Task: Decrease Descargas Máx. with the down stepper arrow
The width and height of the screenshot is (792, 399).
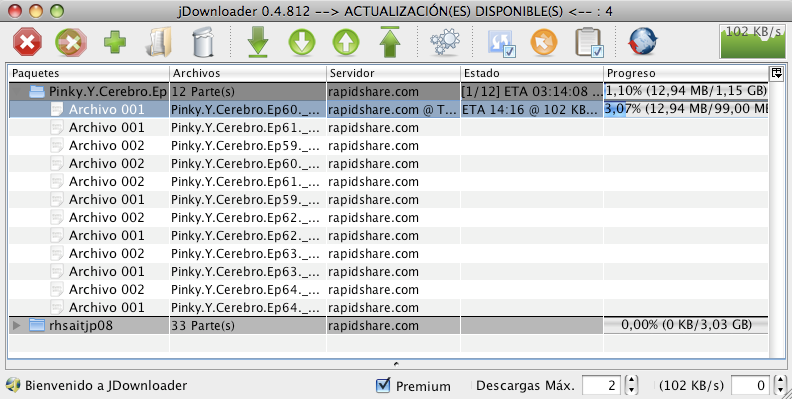Action: 631,390
